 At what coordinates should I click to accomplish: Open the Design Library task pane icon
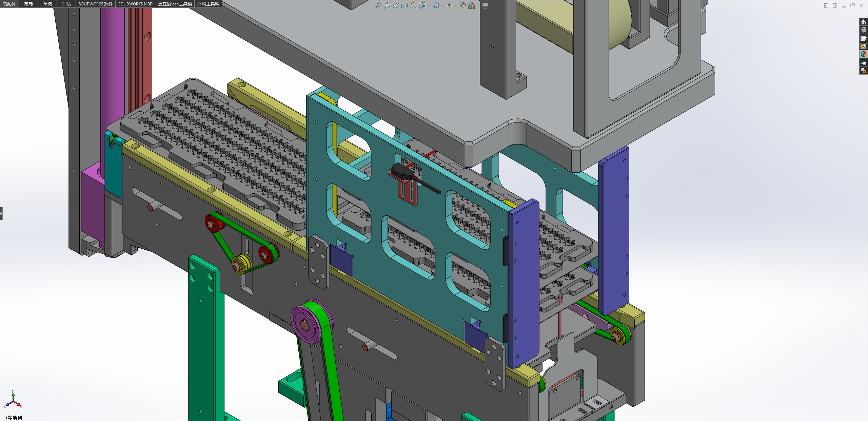[863, 30]
